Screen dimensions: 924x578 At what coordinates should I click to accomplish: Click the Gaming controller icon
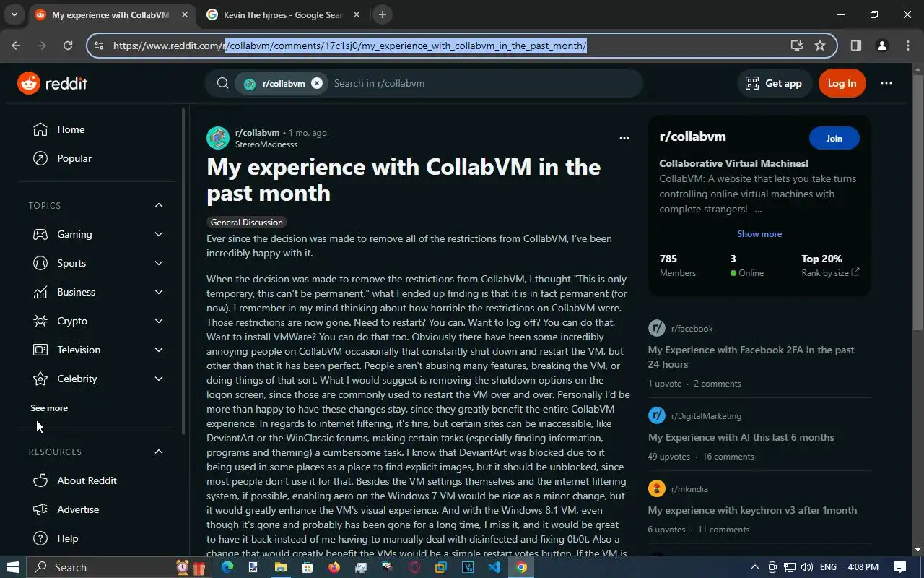tap(41, 234)
